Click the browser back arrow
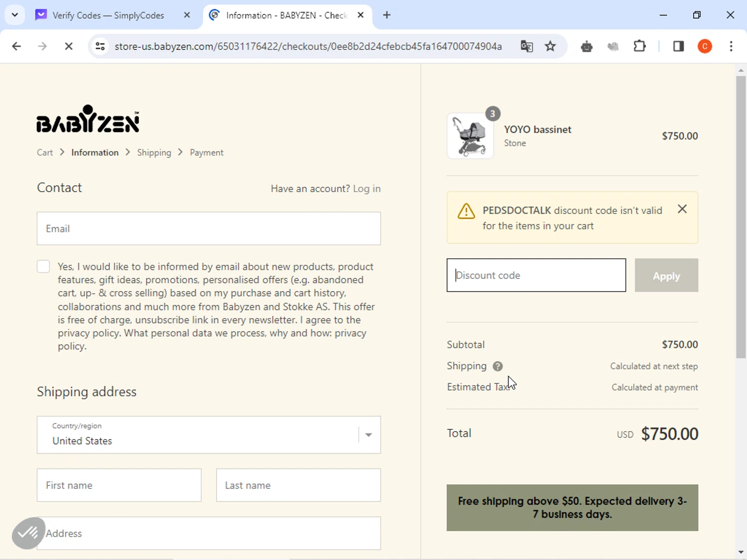 (16, 46)
